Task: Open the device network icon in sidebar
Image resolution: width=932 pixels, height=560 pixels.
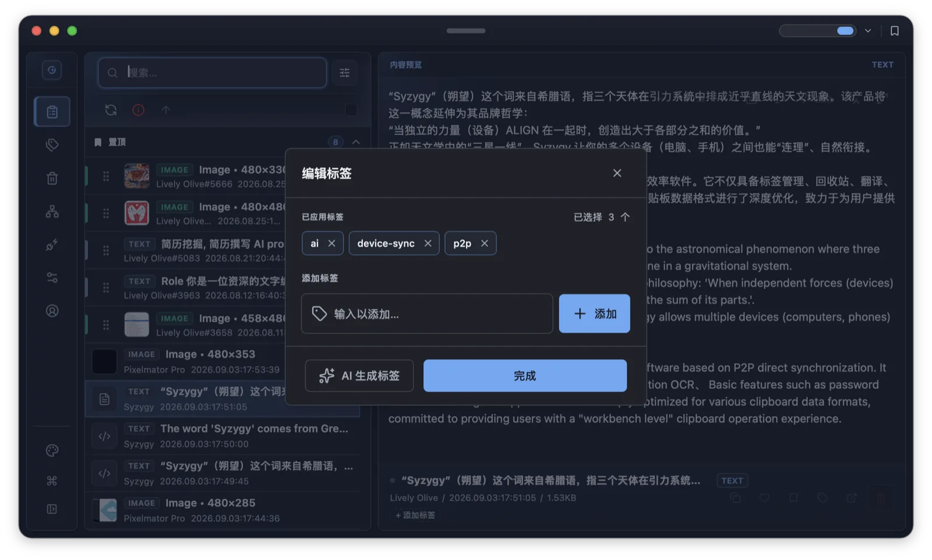Action: (x=52, y=211)
